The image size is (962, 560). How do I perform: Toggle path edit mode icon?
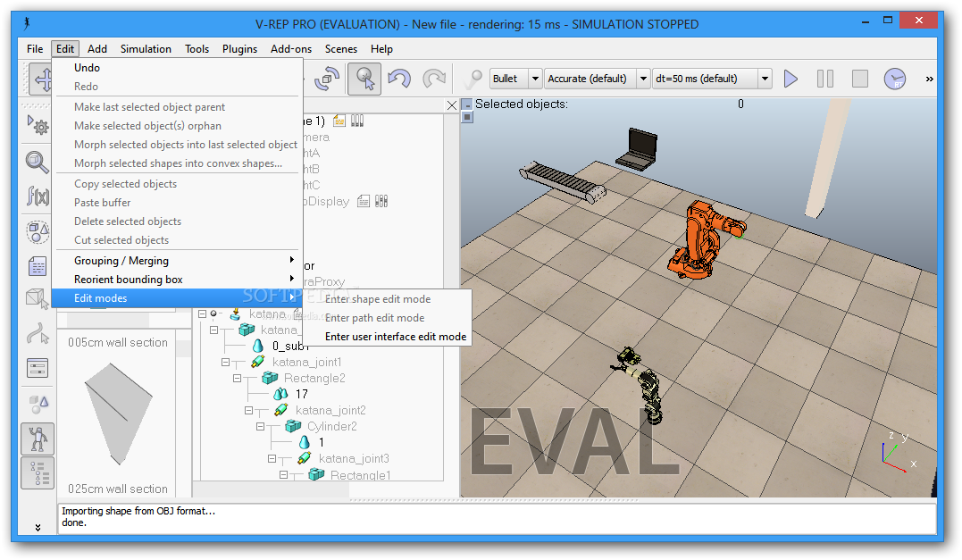[x=38, y=334]
